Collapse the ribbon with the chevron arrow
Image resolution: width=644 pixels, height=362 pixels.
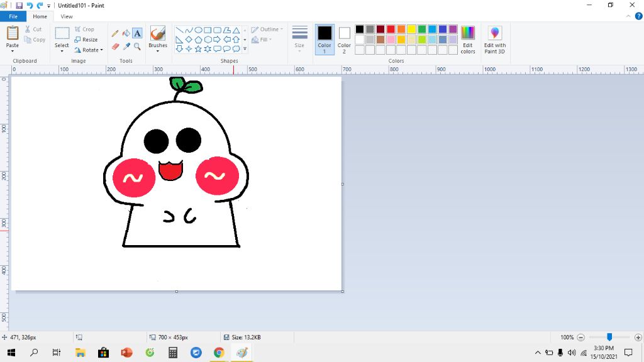coord(629,16)
